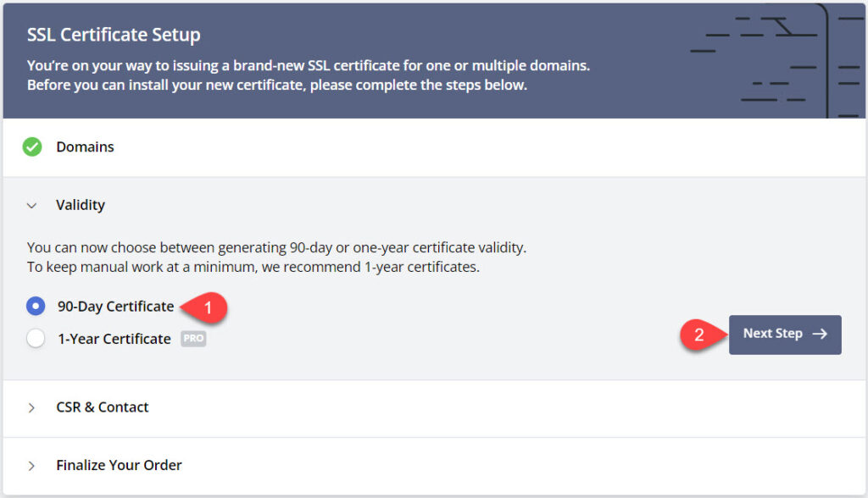Click the Validity section title

(81, 205)
